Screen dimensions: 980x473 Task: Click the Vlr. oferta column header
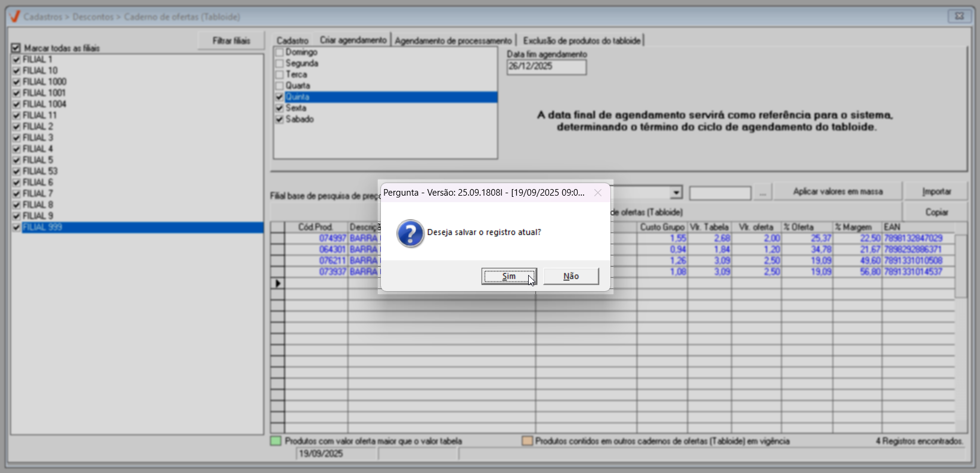[756, 227]
